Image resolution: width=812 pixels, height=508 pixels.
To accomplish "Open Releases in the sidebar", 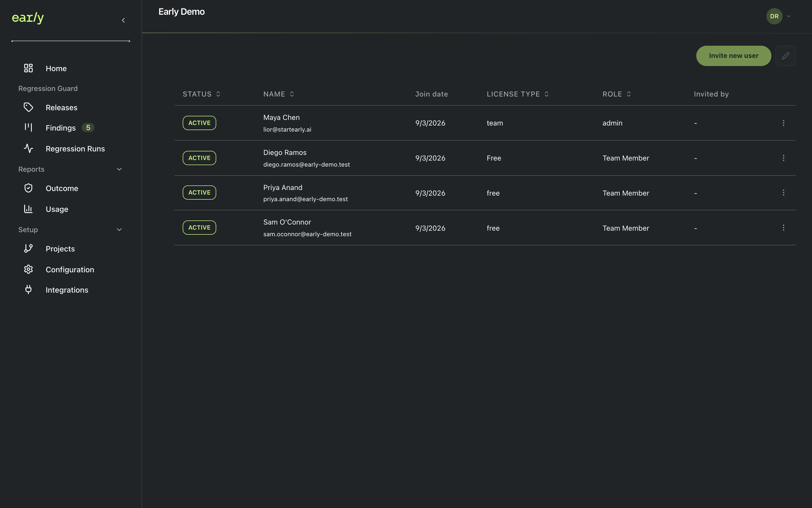I will coord(61,107).
